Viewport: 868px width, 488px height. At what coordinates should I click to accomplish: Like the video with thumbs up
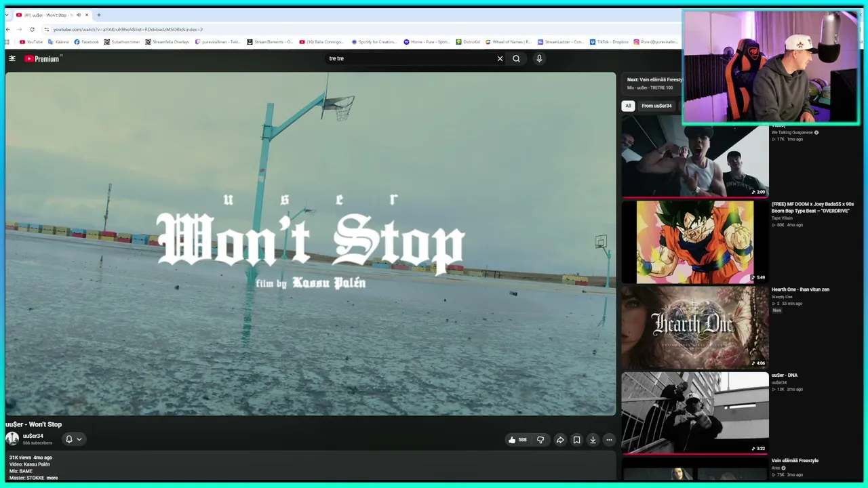click(x=517, y=440)
